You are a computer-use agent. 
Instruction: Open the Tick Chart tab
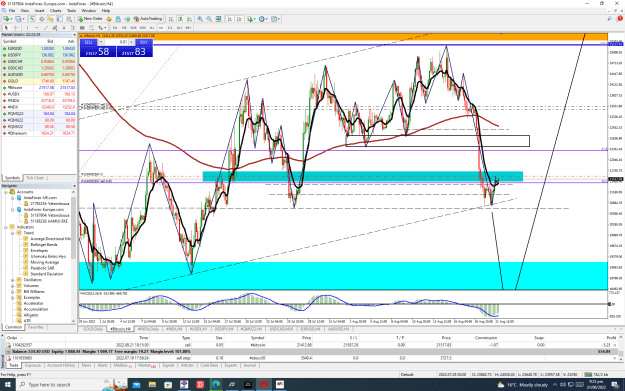pos(35,178)
